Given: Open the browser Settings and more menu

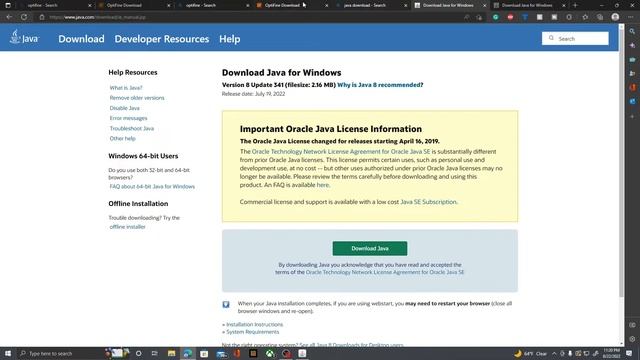Looking at the screenshot, I should (x=631, y=17).
